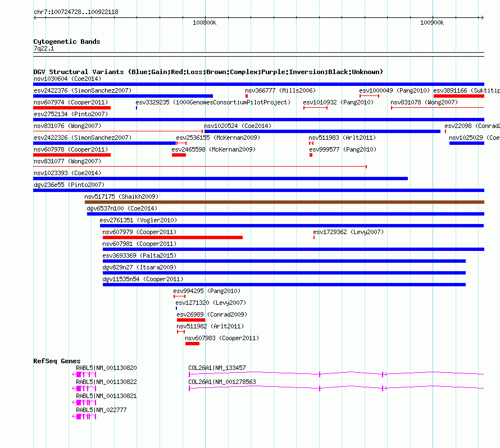Select the esv2422376 (SimonSanchez2007) blue gain bar
The image size is (500, 448).
click(x=123, y=96)
